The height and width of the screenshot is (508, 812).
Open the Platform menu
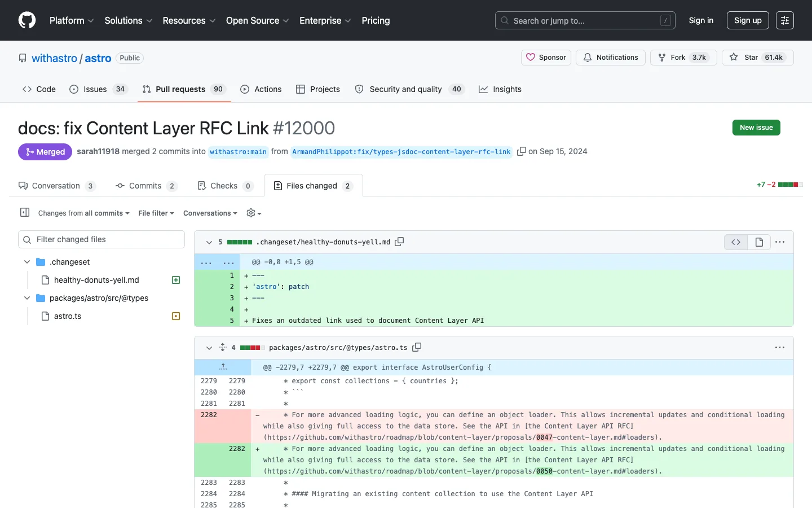coord(72,20)
